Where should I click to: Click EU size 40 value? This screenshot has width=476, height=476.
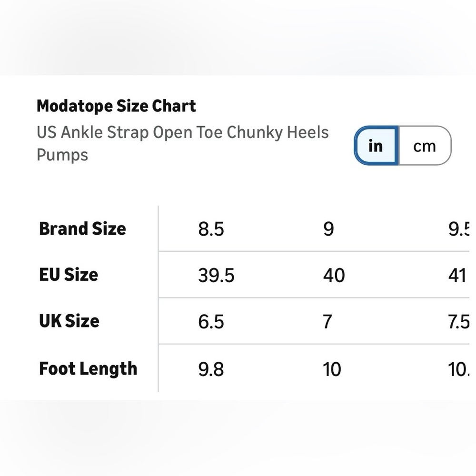point(334,275)
